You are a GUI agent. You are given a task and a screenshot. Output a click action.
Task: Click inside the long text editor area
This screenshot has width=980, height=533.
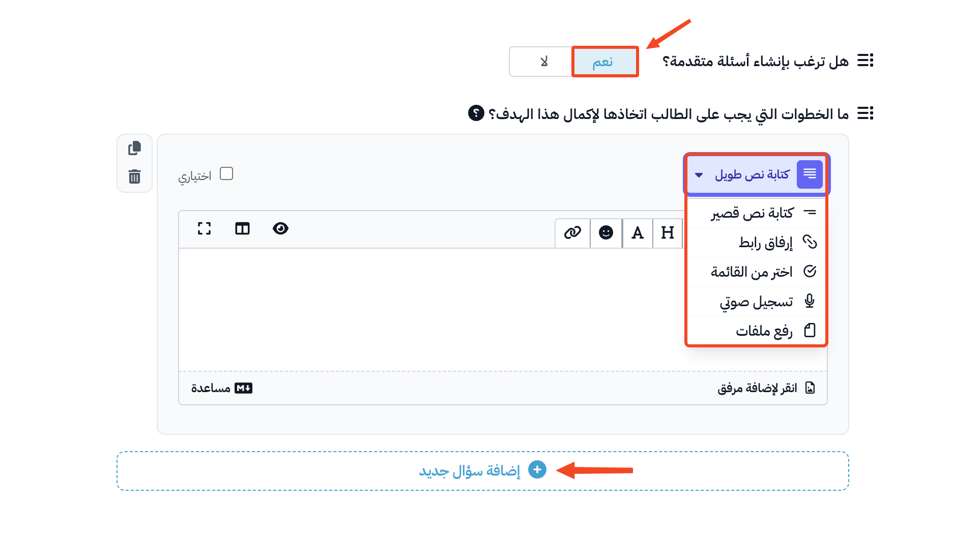(503, 309)
